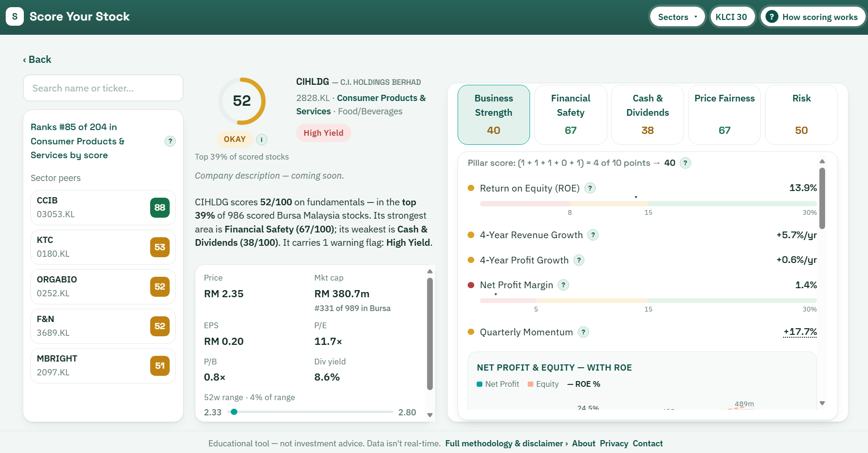Click the ROE gauge bar
This screenshot has height=453, width=868.
(x=648, y=203)
